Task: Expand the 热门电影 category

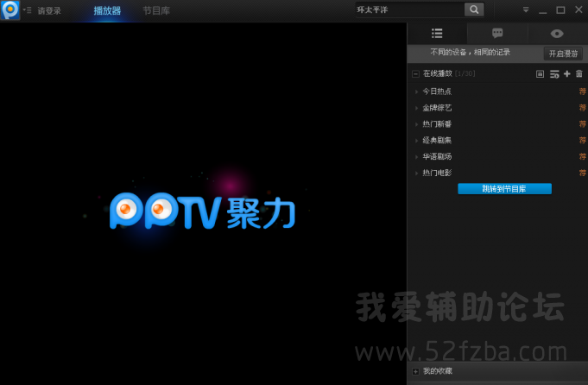Action: (x=416, y=174)
